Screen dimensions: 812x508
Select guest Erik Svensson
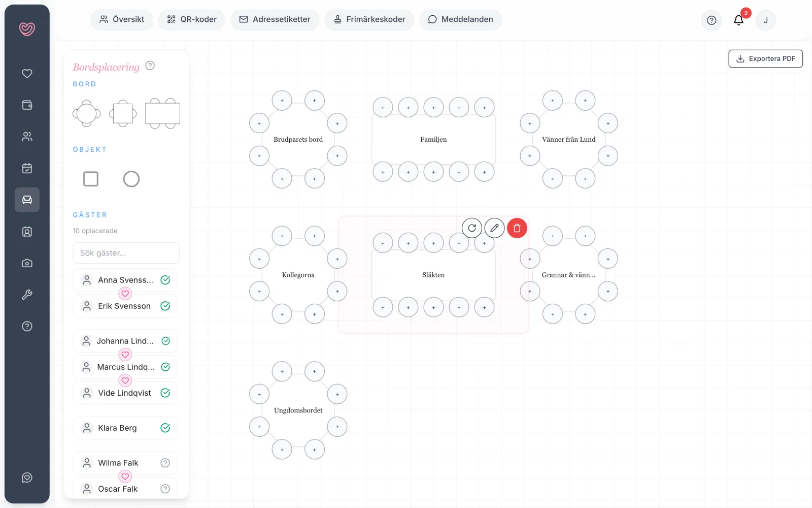125,306
